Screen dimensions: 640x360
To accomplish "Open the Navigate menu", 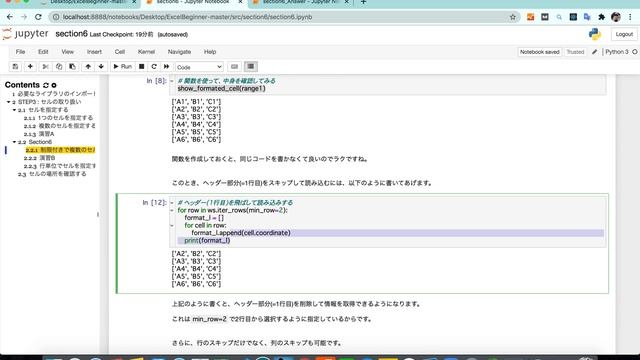I will (x=179, y=52).
